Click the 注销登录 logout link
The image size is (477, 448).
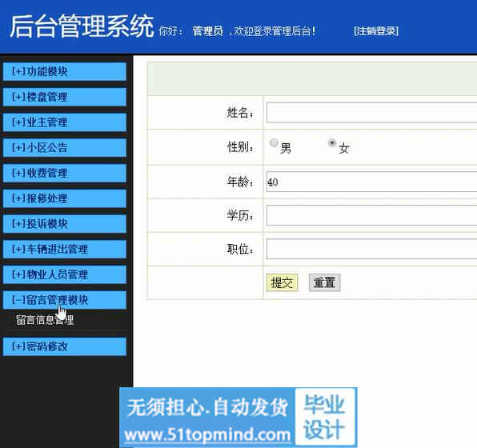point(376,31)
